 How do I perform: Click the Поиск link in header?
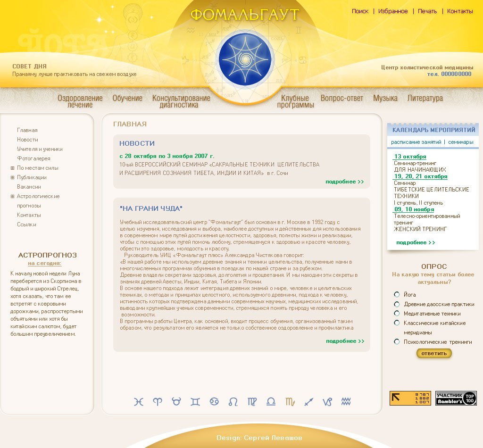click(x=360, y=11)
